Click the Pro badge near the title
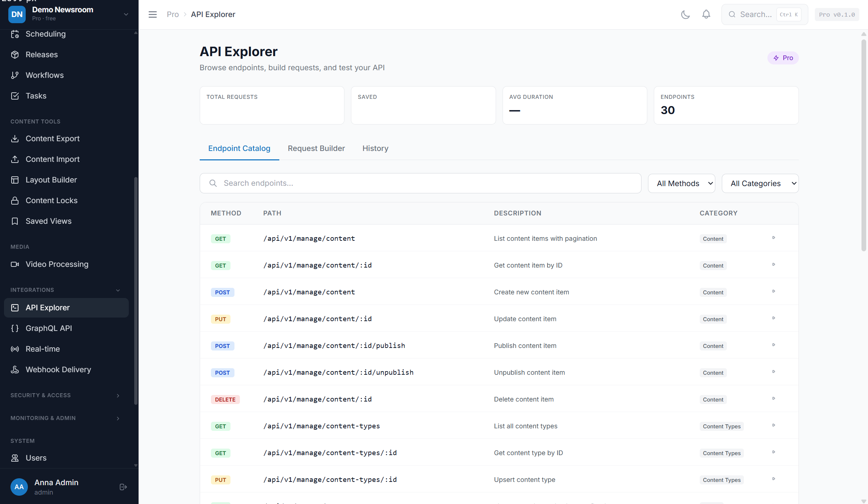 point(783,58)
